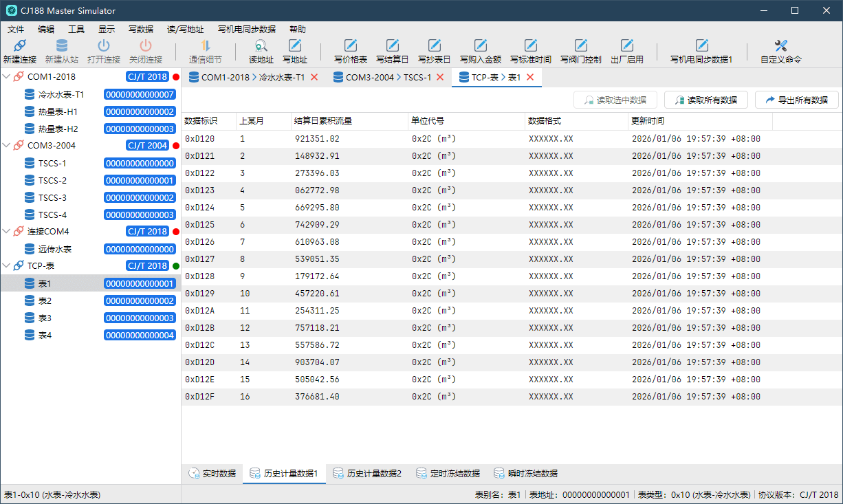
Task: Click the 读取所有数据 button
Action: pyautogui.click(x=705, y=100)
